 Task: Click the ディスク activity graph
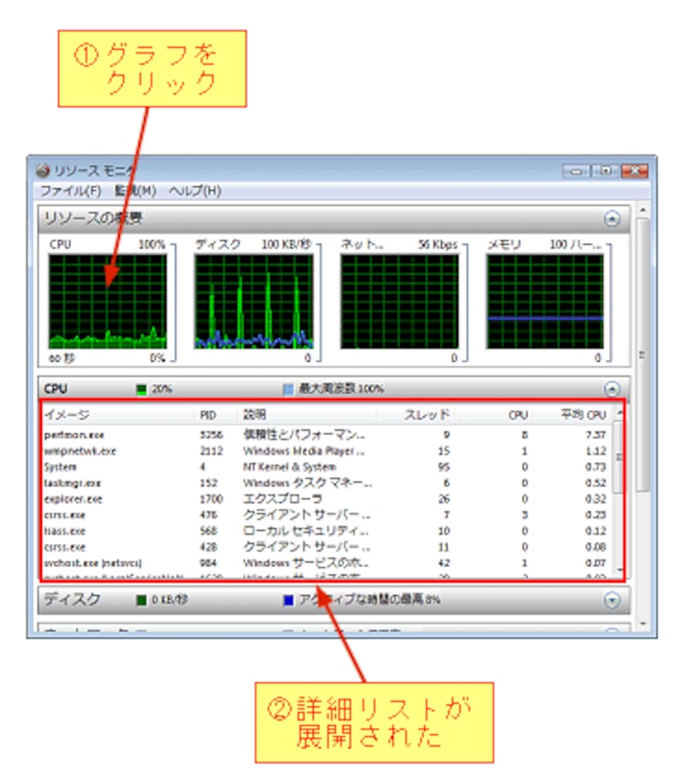click(x=254, y=302)
